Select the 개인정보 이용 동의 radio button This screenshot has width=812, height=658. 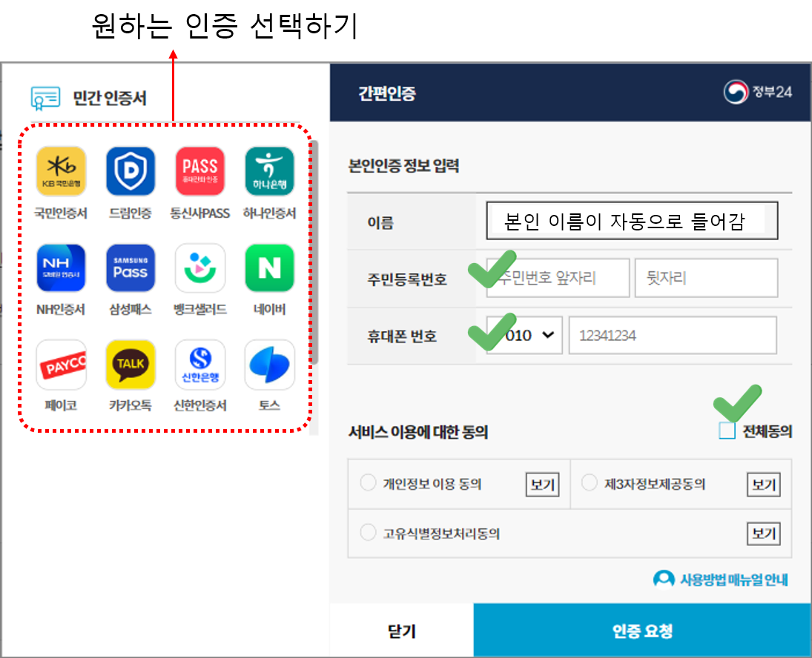pyautogui.click(x=367, y=482)
